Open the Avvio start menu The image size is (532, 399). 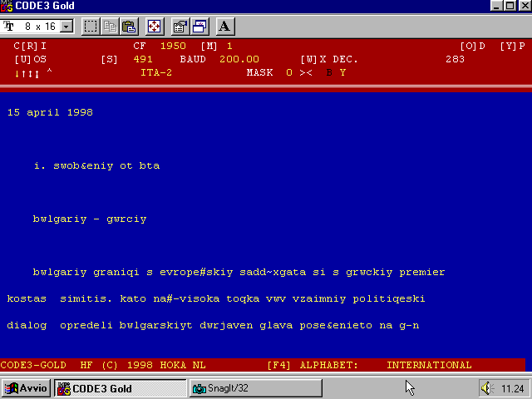(x=27, y=388)
